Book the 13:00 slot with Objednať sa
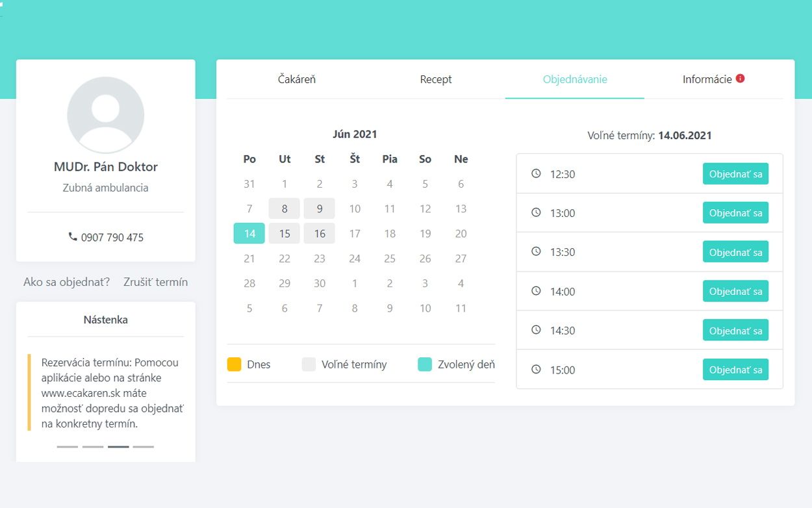The height and width of the screenshot is (508, 812). tap(735, 213)
